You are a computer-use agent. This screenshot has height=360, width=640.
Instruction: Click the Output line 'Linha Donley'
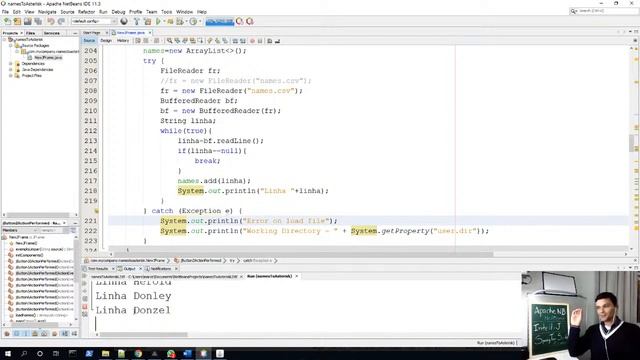133,296
